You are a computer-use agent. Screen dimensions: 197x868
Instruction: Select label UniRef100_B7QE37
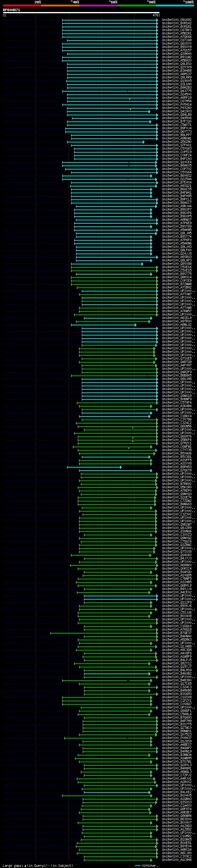coord(177,633)
